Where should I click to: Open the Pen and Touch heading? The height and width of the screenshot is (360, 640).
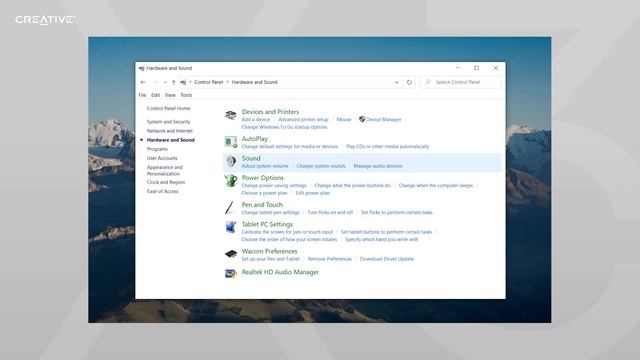(262, 205)
